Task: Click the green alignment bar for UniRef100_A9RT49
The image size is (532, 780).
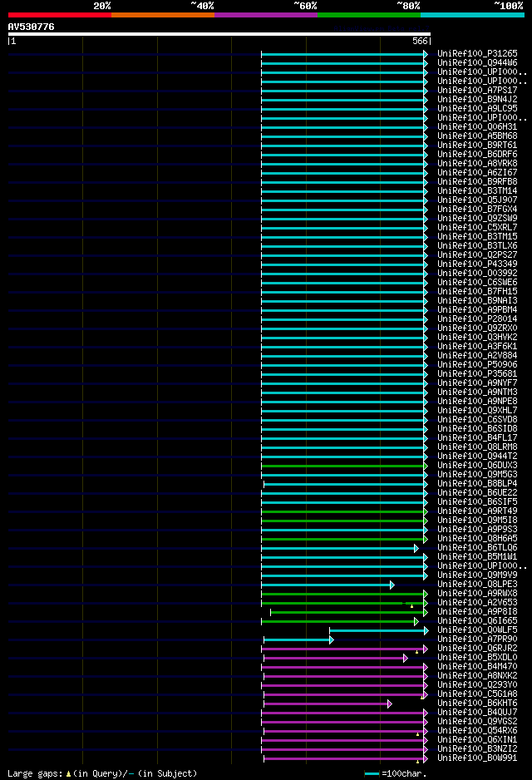Action: point(343,512)
